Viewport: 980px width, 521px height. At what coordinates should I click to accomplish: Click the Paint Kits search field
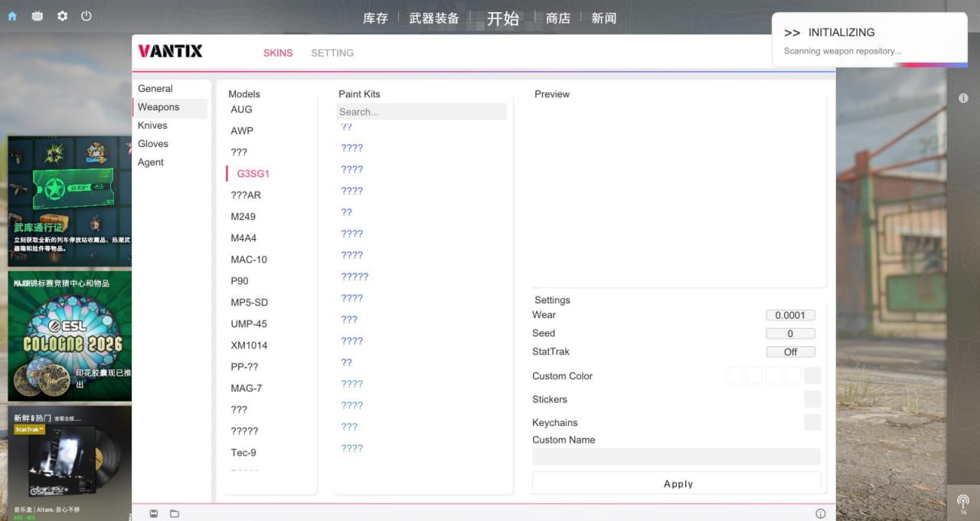[421, 112]
